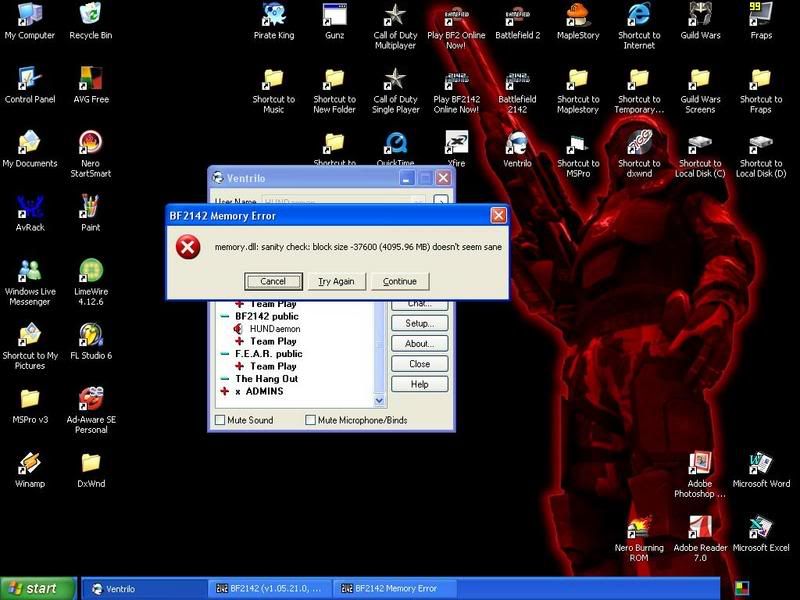Enable the Mute Sound checkbox

(x=220, y=420)
